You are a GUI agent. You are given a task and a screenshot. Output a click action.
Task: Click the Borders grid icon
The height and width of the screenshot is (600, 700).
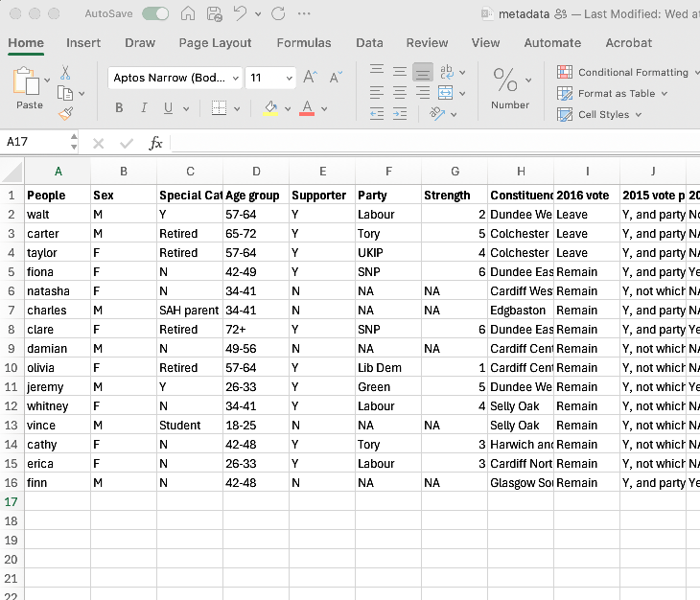pos(219,107)
